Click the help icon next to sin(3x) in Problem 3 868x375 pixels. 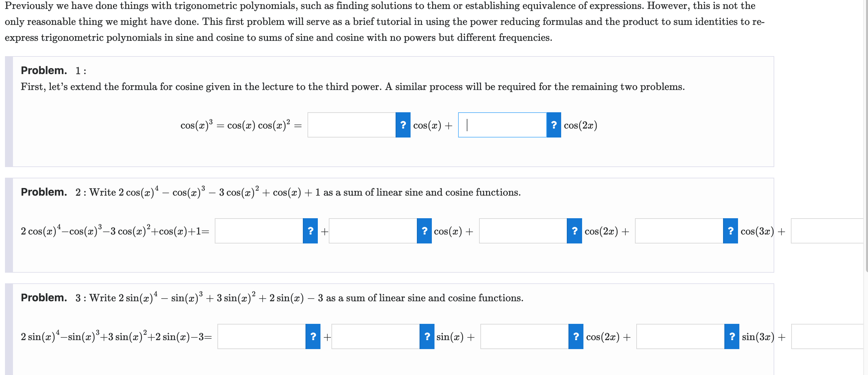[731, 336]
